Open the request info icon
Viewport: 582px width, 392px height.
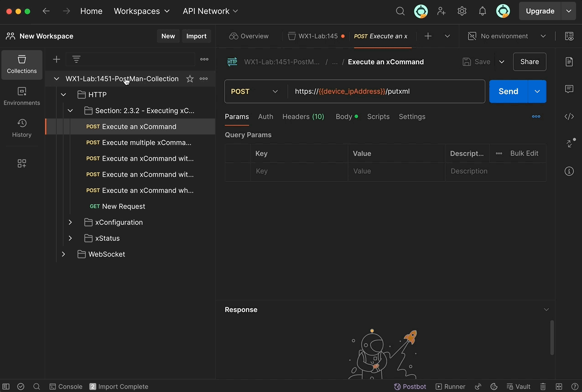[x=569, y=171]
